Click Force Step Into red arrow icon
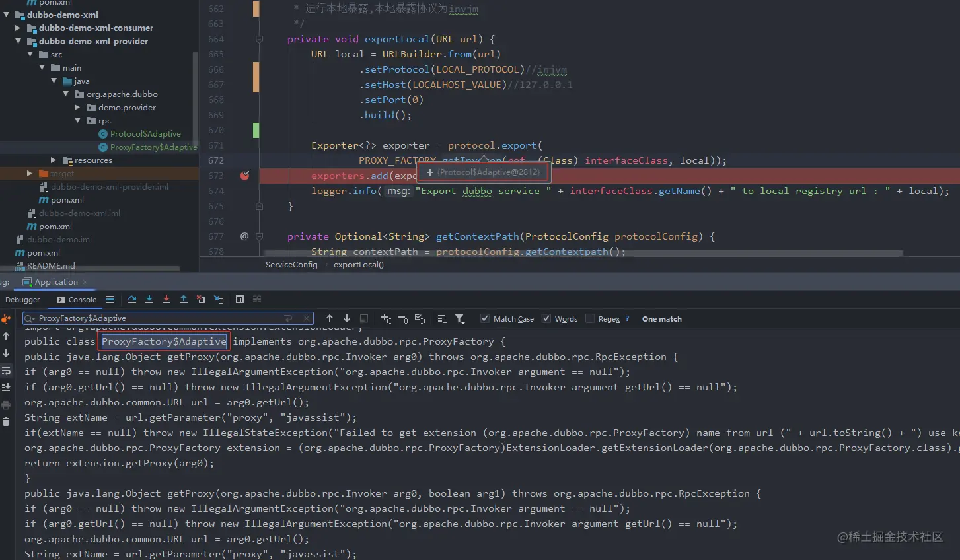Viewport: 960px width, 560px height. coord(166,299)
